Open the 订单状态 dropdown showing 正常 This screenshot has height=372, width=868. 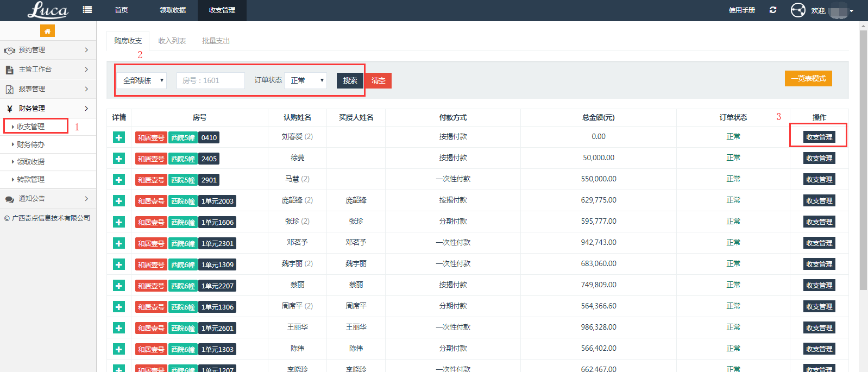pos(306,80)
